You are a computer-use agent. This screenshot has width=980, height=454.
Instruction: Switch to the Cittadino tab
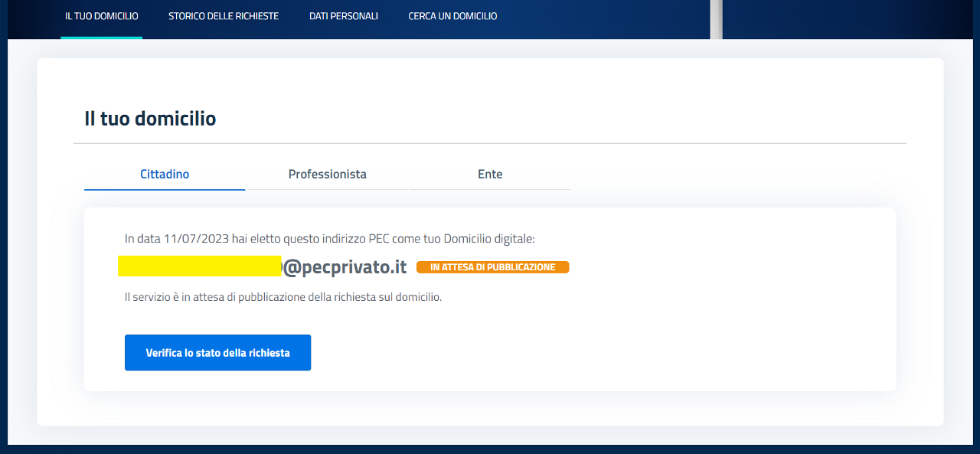pos(165,175)
